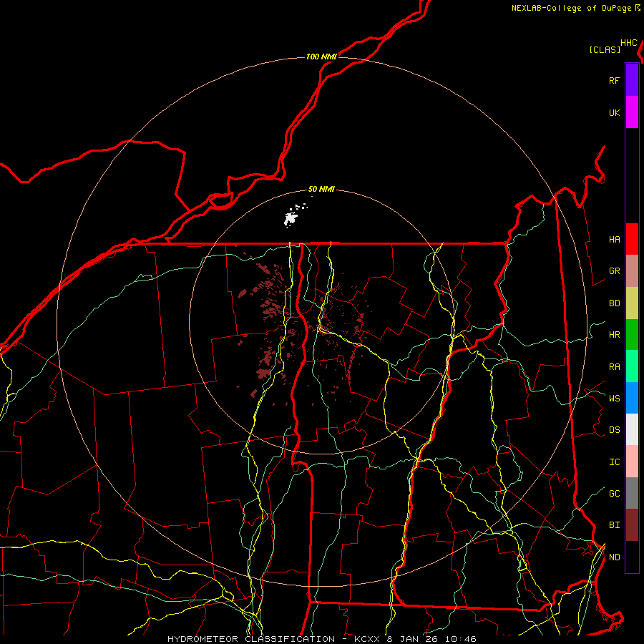The width and height of the screenshot is (644, 644).
Task: Click the pink IC legend swatch
Action: point(632,462)
